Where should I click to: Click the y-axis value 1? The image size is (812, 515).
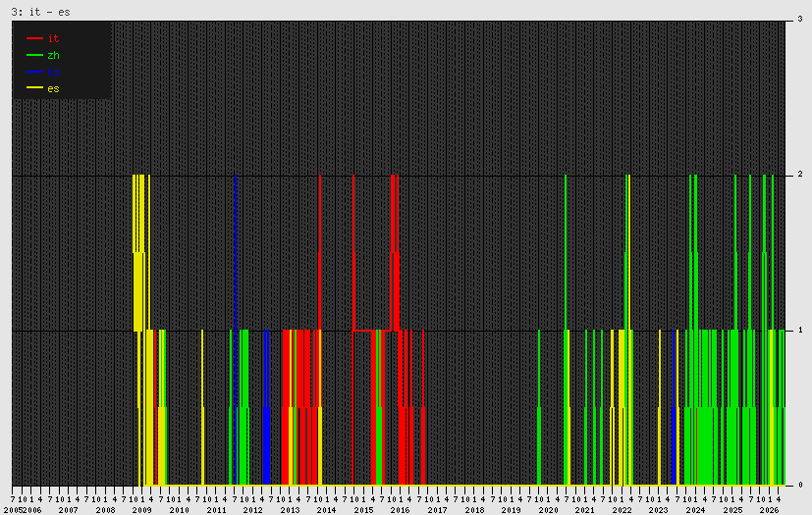[800, 330]
